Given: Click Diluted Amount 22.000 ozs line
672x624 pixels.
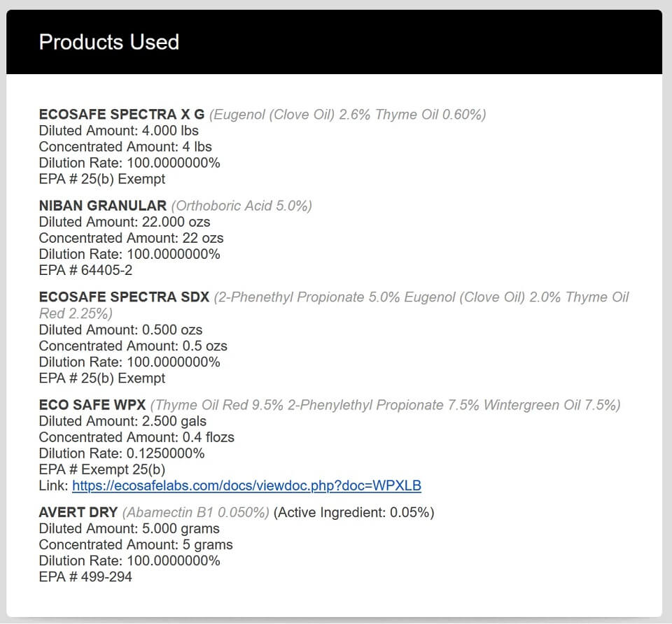Looking at the screenshot, I should [x=125, y=222].
